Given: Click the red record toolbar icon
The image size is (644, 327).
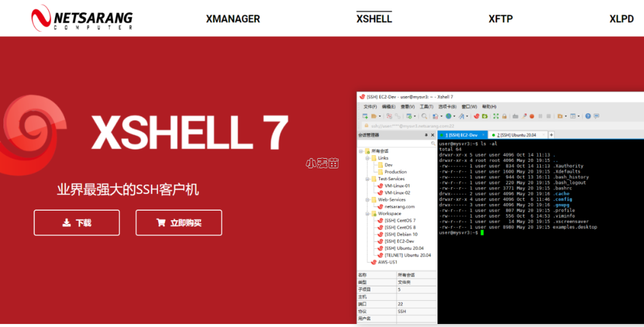Looking at the screenshot, I should pyautogui.click(x=531, y=116).
